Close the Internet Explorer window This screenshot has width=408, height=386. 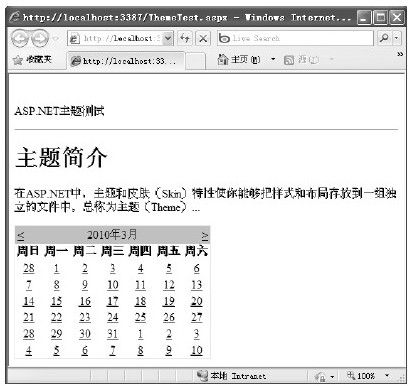click(396, 17)
